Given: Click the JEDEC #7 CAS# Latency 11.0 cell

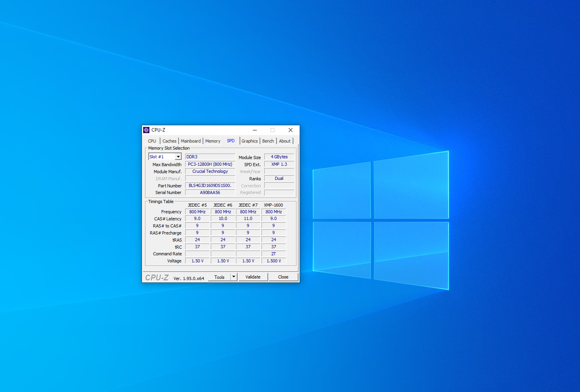Looking at the screenshot, I should (248, 218).
